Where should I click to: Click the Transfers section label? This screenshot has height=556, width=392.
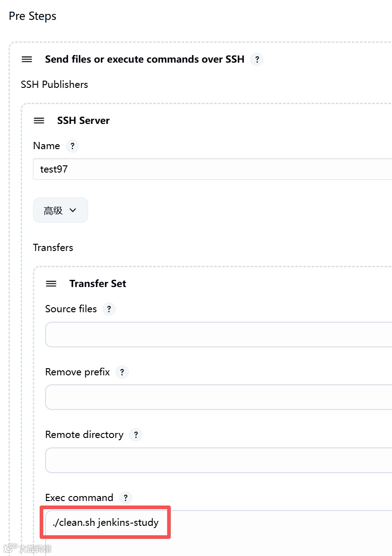pos(53,248)
